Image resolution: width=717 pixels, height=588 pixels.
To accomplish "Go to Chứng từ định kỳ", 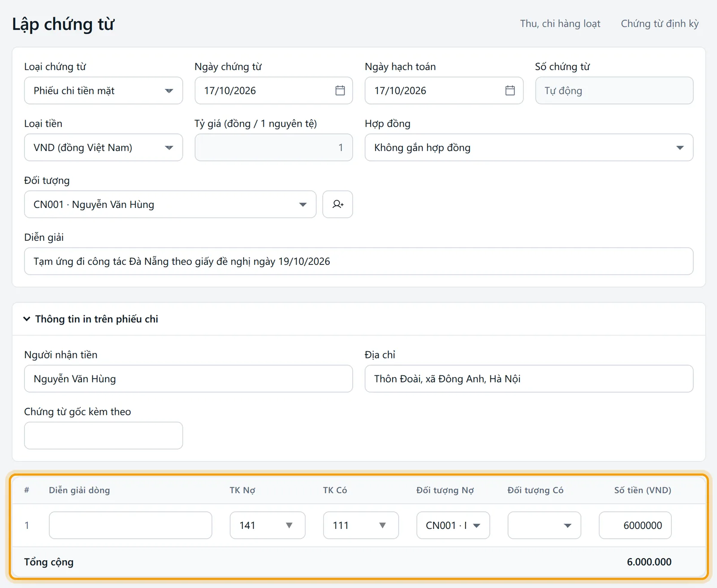I will [660, 24].
